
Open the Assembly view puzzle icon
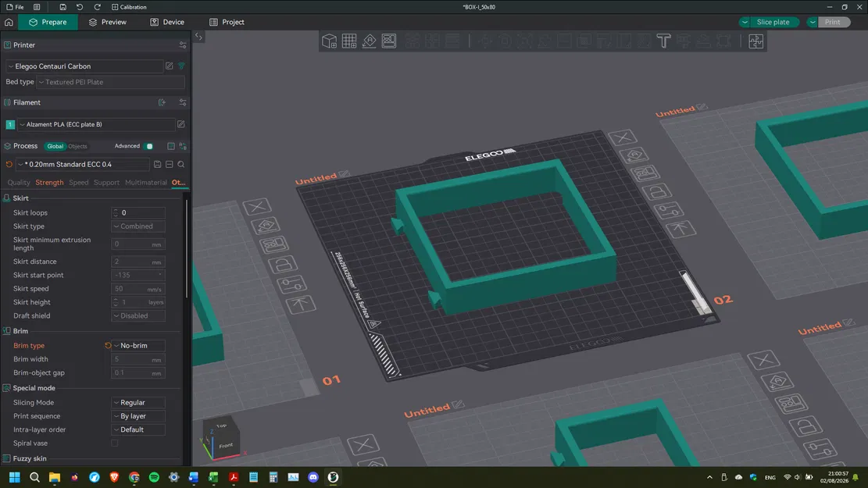pyautogui.click(x=755, y=41)
